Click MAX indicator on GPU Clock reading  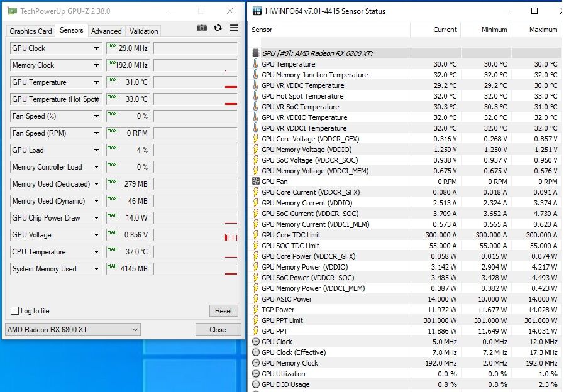[x=112, y=46]
